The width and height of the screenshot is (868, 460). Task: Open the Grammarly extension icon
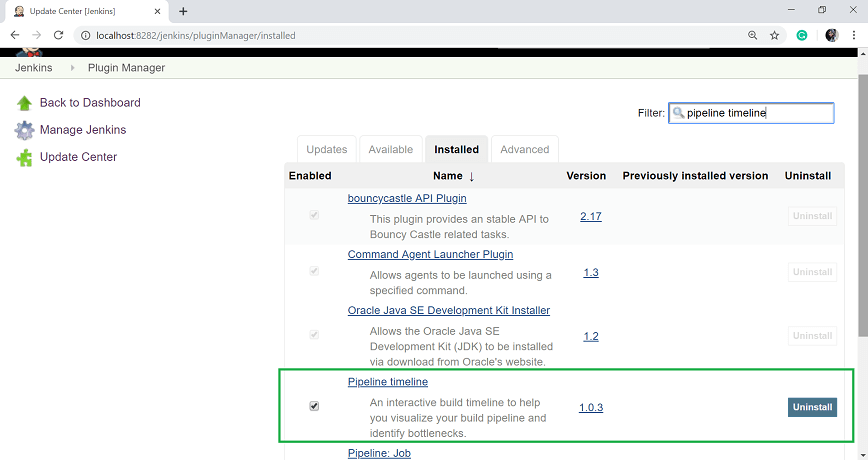(x=801, y=35)
